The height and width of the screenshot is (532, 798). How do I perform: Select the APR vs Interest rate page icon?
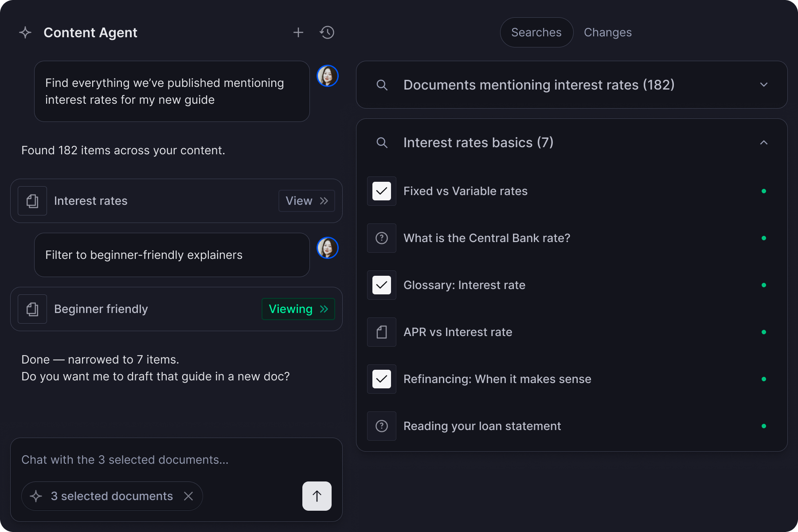(x=382, y=332)
